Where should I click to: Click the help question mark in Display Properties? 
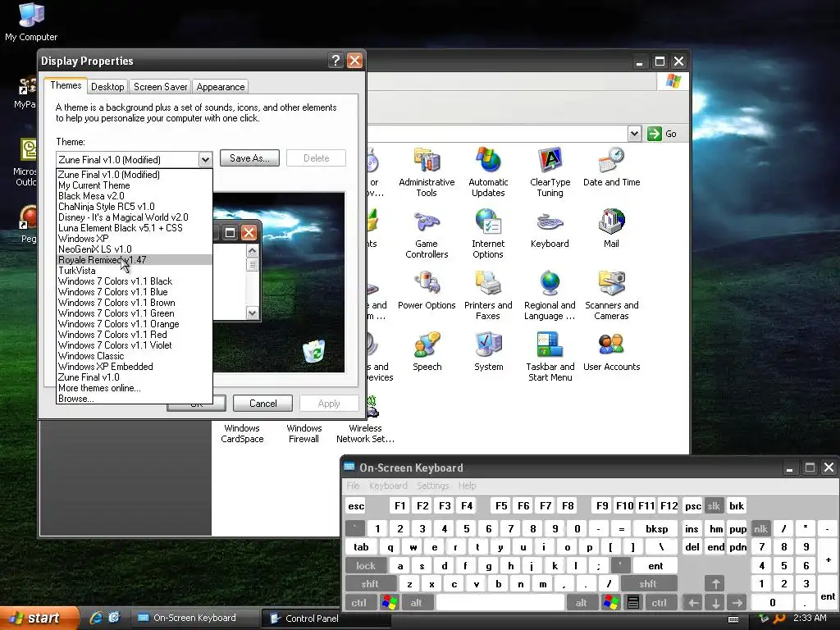pos(336,61)
